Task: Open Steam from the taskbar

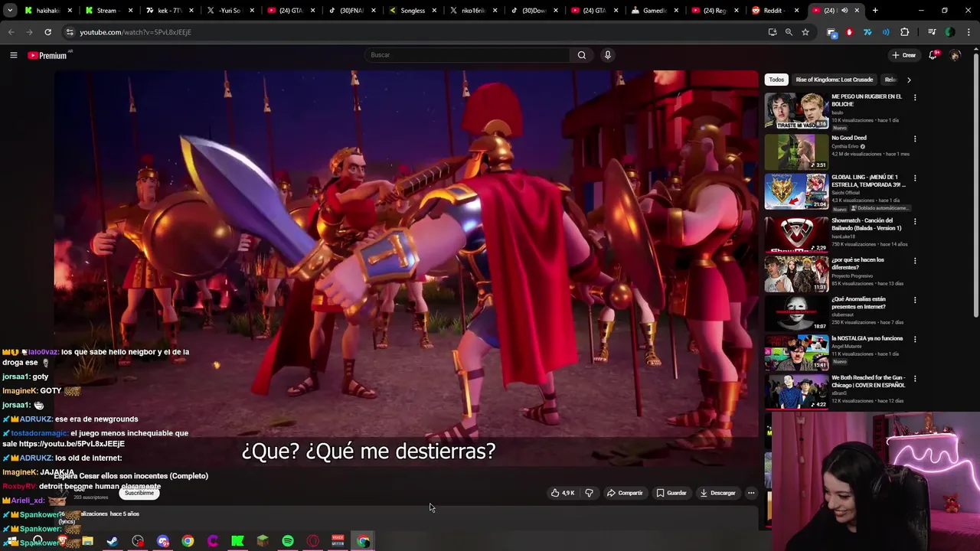Action: 113,542
